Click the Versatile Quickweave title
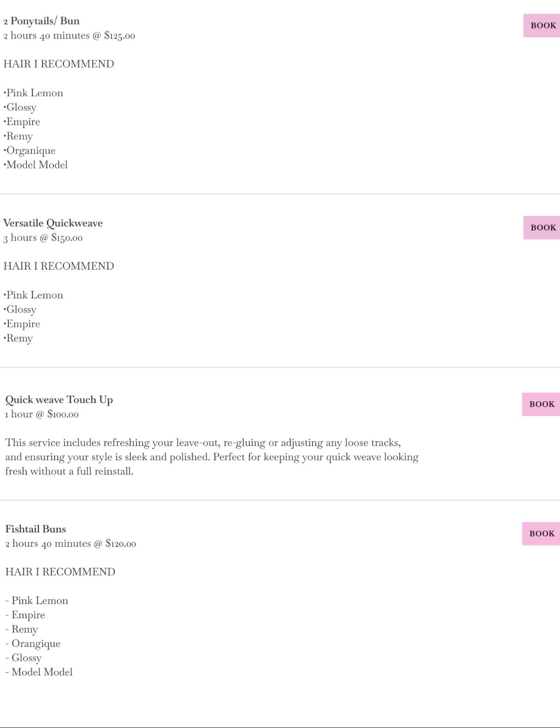The image size is (560, 728). [53, 223]
